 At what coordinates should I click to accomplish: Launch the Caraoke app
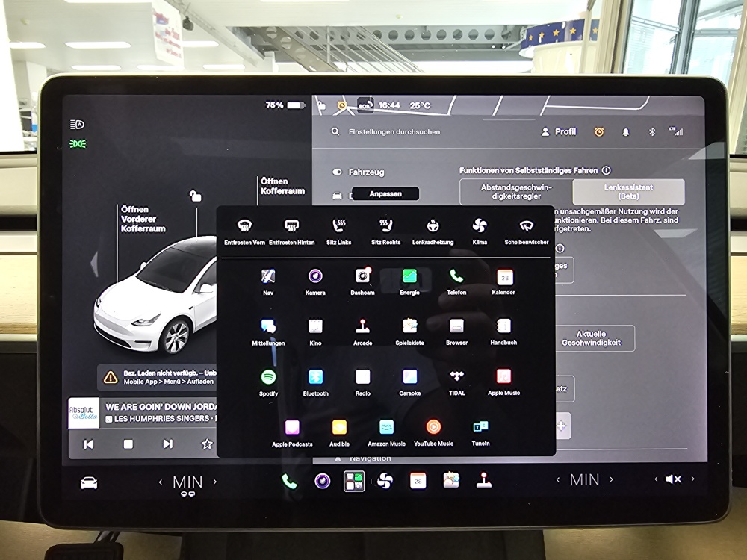(409, 383)
